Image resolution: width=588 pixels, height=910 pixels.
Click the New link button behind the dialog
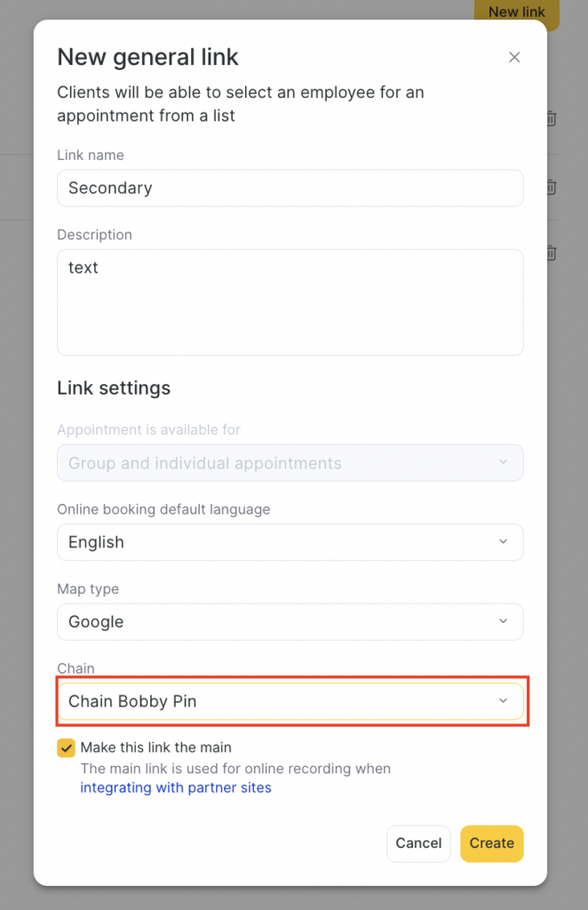pos(517,12)
